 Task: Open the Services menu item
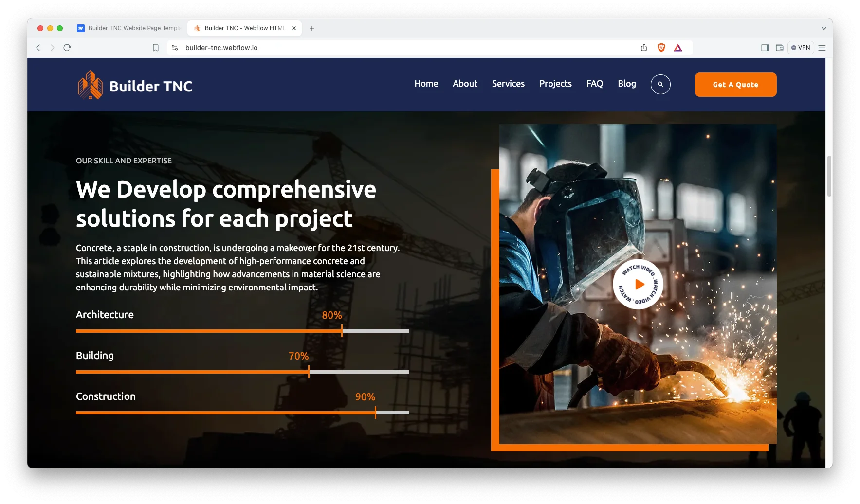point(508,84)
